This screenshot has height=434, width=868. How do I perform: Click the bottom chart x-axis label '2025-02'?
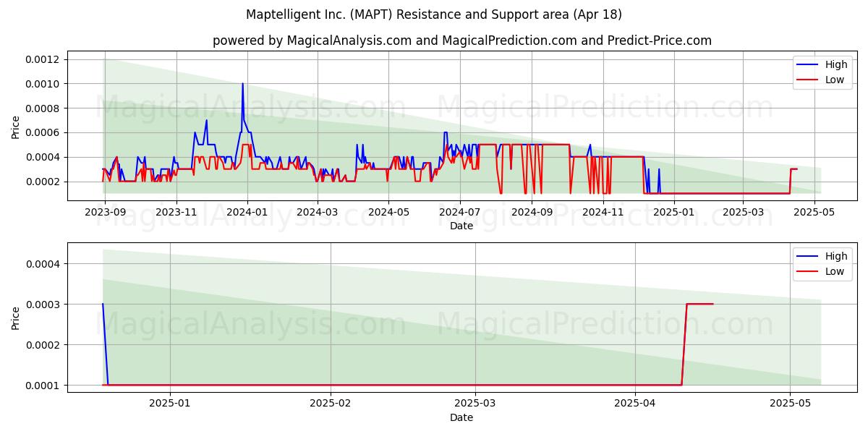[x=331, y=404]
